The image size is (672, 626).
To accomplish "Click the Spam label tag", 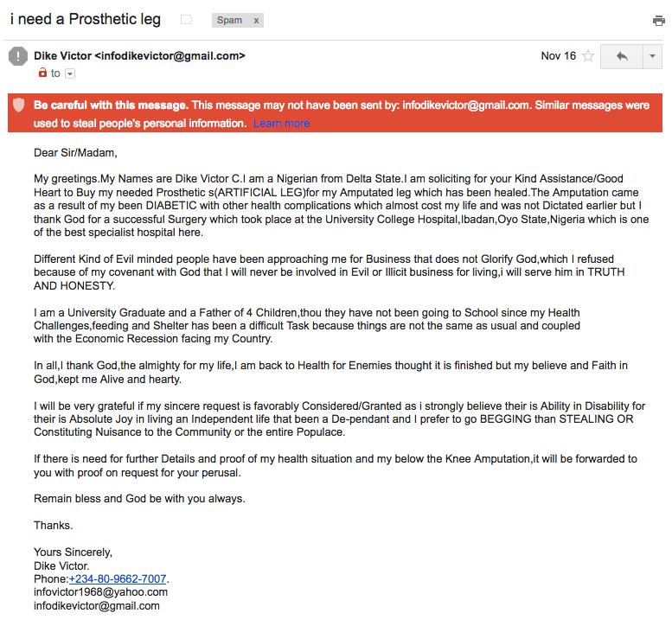I will click(230, 20).
